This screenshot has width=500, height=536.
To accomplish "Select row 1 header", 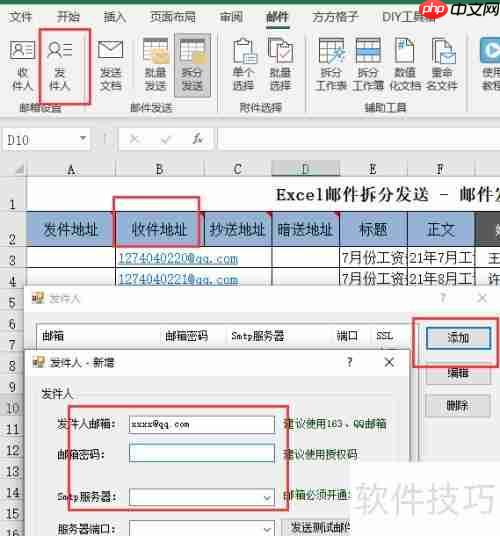I will (13, 194).
